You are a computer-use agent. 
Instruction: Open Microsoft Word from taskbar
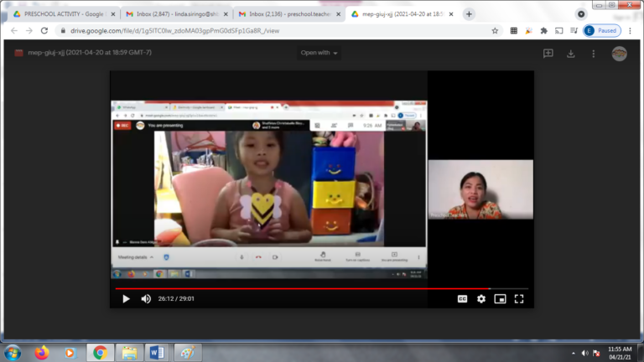pos(157,352)
